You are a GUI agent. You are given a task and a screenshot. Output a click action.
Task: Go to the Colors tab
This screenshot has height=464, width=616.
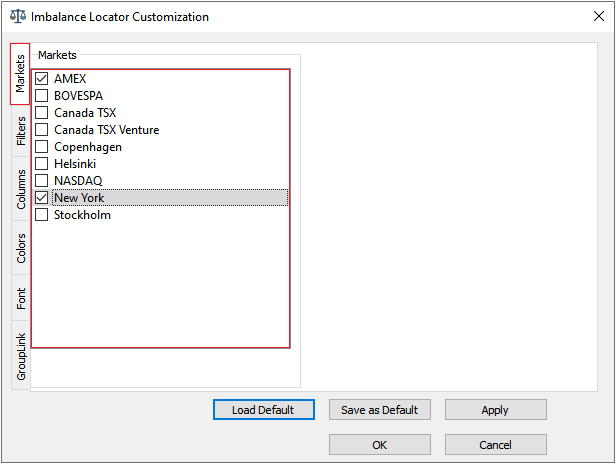coord(21,249)
